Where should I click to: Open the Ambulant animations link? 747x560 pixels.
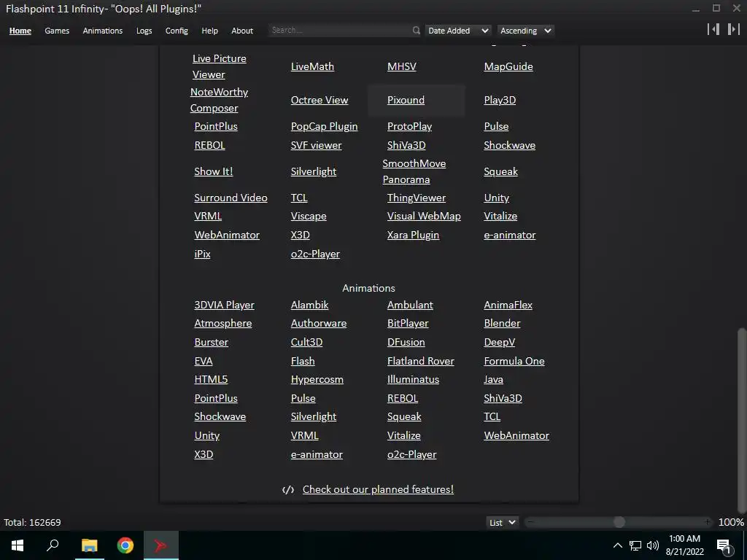tap(410, 305)
